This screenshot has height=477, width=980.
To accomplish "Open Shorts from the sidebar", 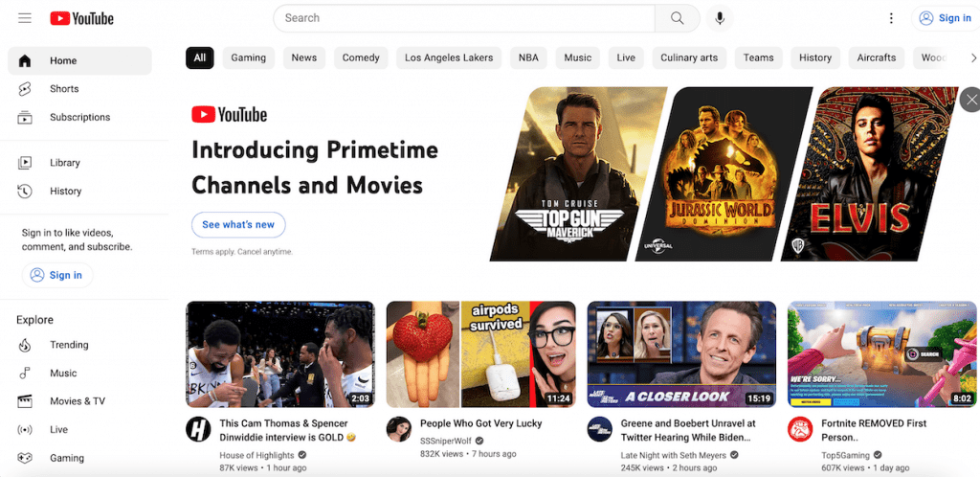I will point(79,89).
